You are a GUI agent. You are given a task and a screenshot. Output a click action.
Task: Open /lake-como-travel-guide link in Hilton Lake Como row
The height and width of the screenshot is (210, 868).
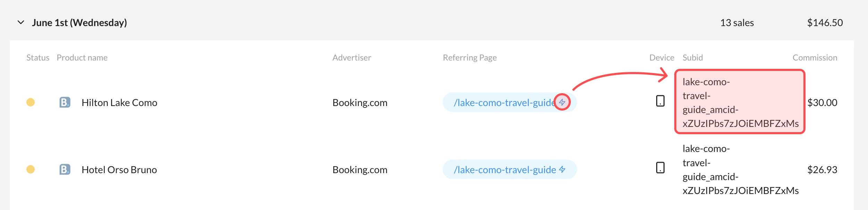(505, 103)
